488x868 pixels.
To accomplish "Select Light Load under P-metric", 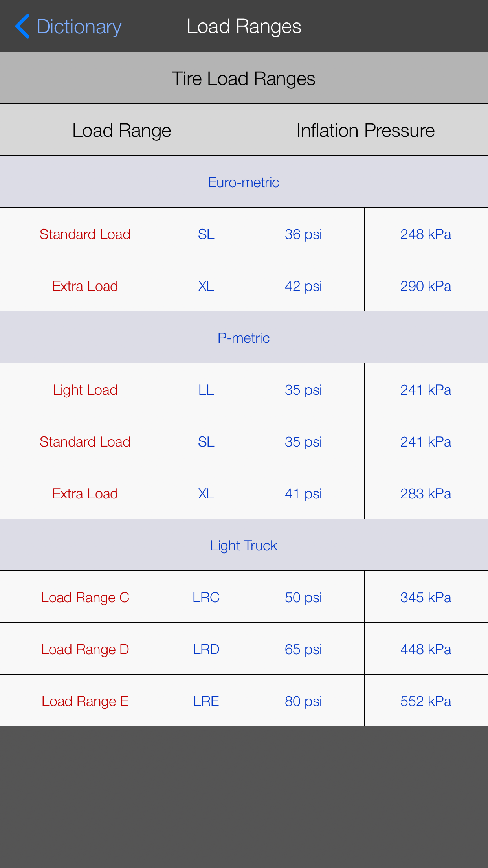I will click(x=84, y=389).
